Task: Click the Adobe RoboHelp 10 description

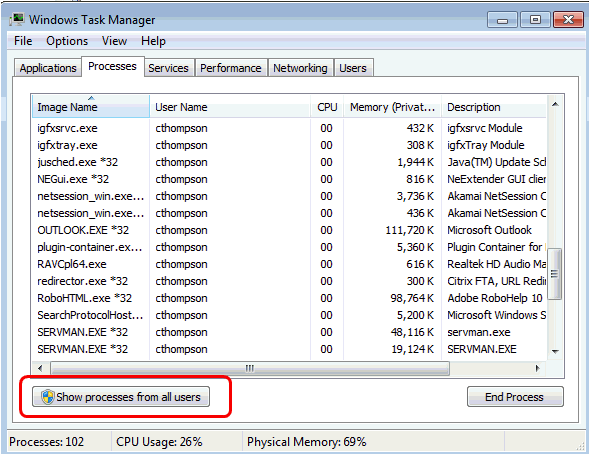Action: pos(495,298)
